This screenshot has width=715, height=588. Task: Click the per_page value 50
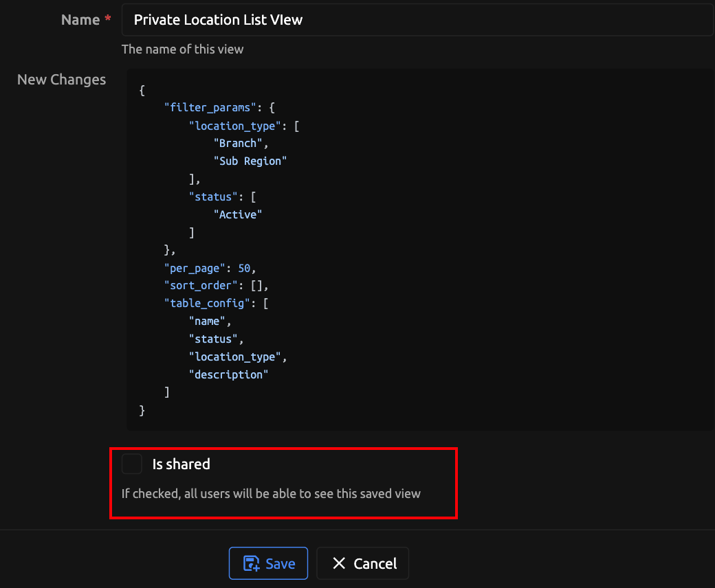(x=244, y=268)
